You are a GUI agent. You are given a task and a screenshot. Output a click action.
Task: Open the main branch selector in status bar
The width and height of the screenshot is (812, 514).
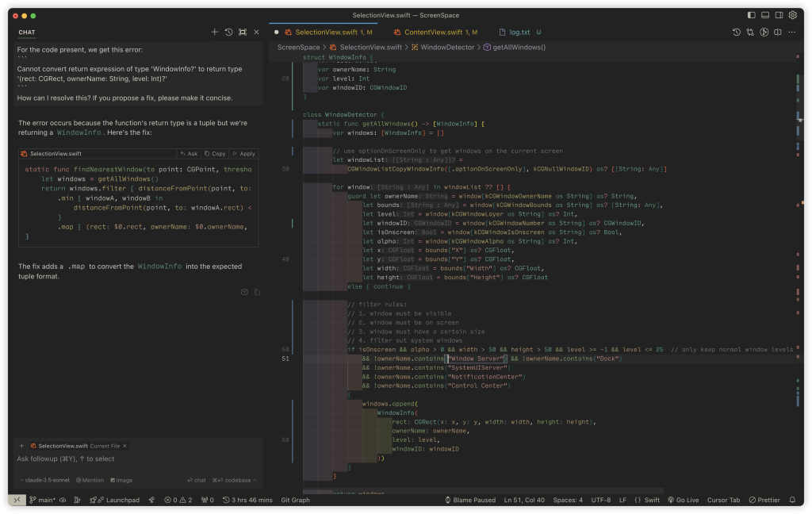[x=42, y=501]
